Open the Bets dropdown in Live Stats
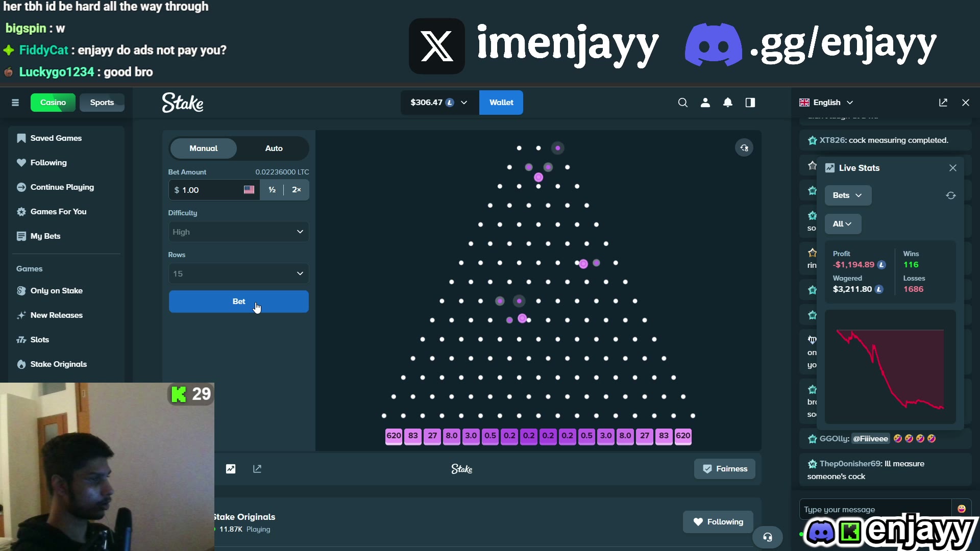The image size is (980, 551). (848, 195)
